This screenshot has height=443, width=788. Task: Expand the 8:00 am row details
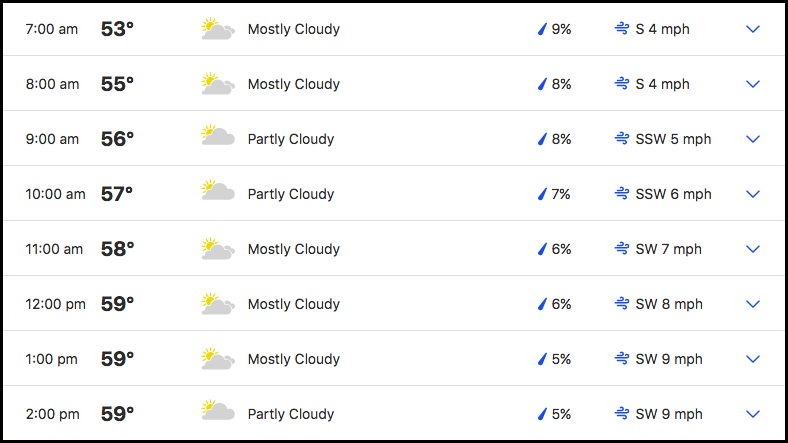752,84
